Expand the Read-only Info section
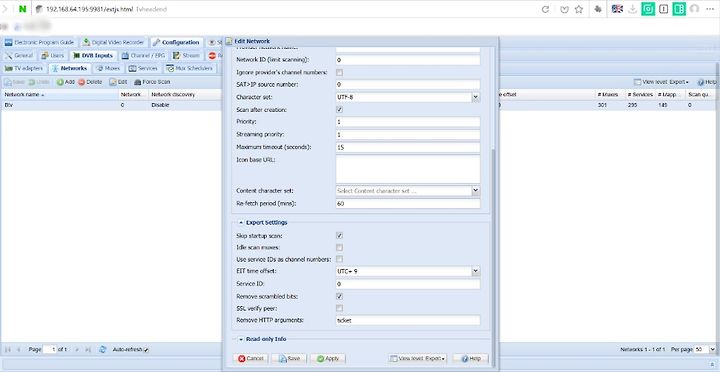720x372 pixels. (x=241, y=339)
